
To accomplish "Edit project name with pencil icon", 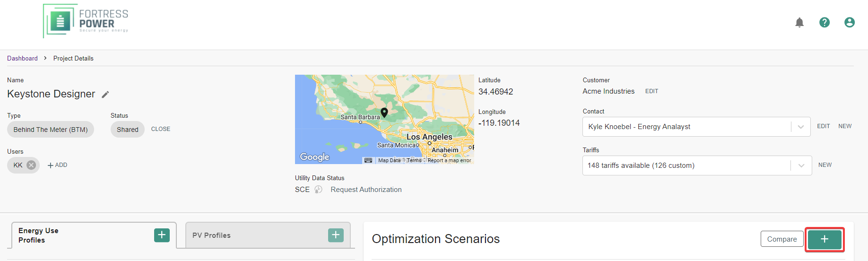I will tap(105, 95).
